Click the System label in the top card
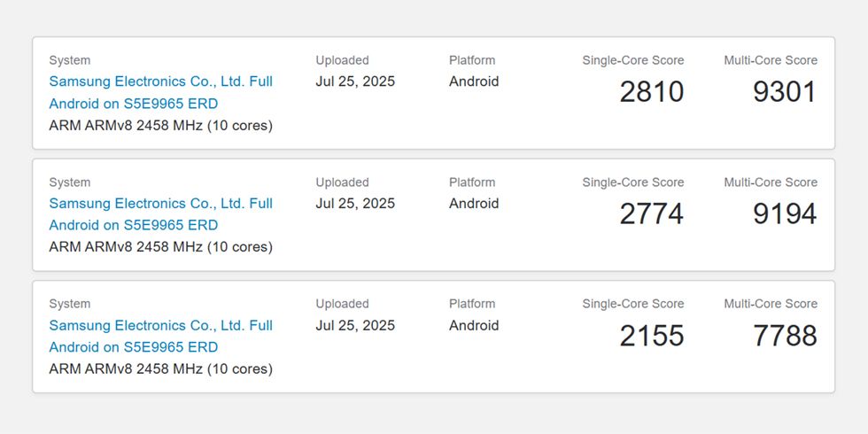The height and width of the screenshot is (434, 868). (70, 60)
